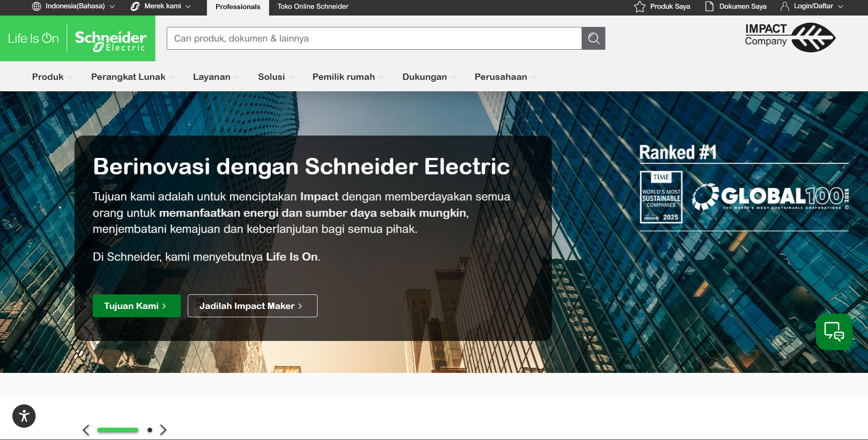This screenshot has width=868, height=440.
Task: Click the Schneider Electric Life Is On logo
Action: (78, 38)
